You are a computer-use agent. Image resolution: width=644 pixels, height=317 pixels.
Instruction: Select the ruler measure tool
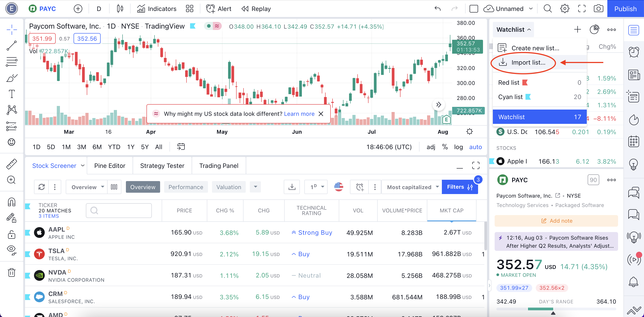[x=11, y=164]
